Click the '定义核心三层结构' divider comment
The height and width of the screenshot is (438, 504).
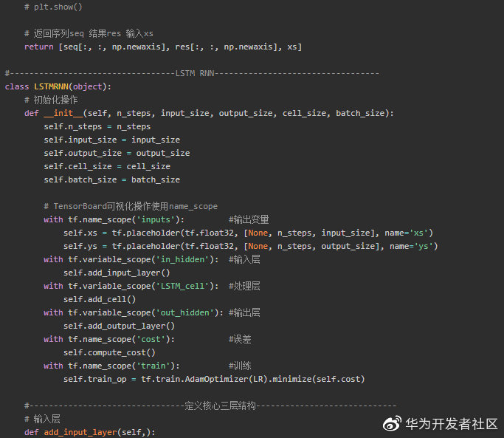(x=210, y=406)
